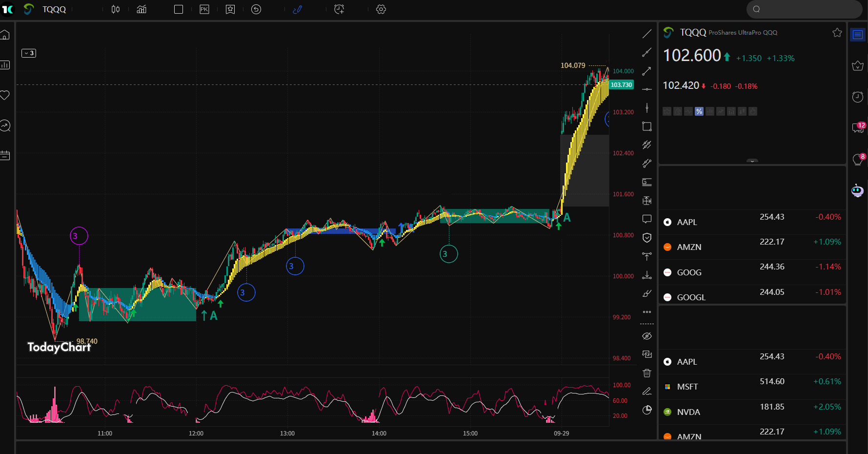Set a price alert using the alarm icon
868x454 pixels.
coord(339,9)
